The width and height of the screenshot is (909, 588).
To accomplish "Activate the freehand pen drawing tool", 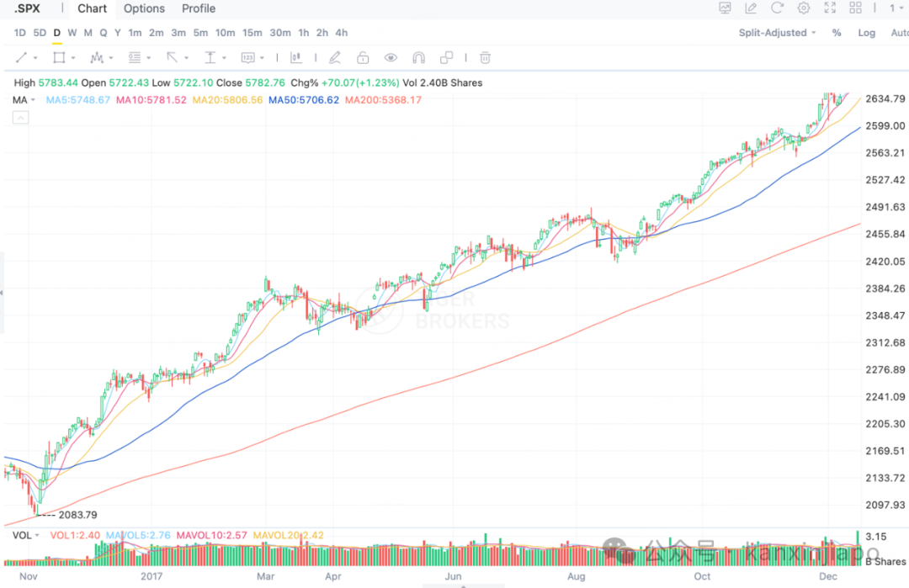I will (x=334, y=57).
